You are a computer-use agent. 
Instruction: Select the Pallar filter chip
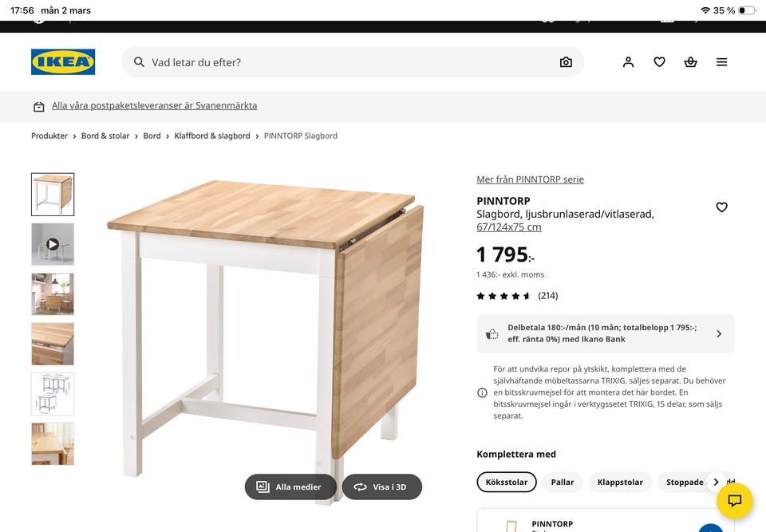[x=561, y=482]
